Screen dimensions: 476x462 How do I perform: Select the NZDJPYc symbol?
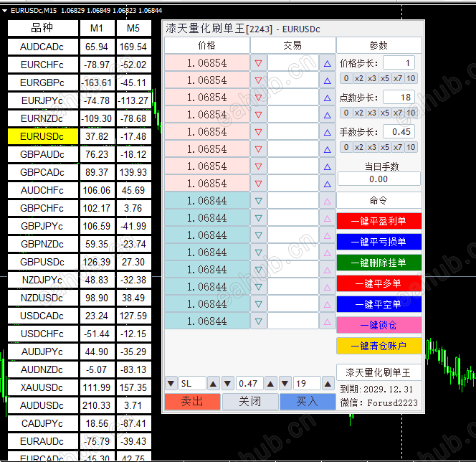pyautogui.click(x=43, y=280)
